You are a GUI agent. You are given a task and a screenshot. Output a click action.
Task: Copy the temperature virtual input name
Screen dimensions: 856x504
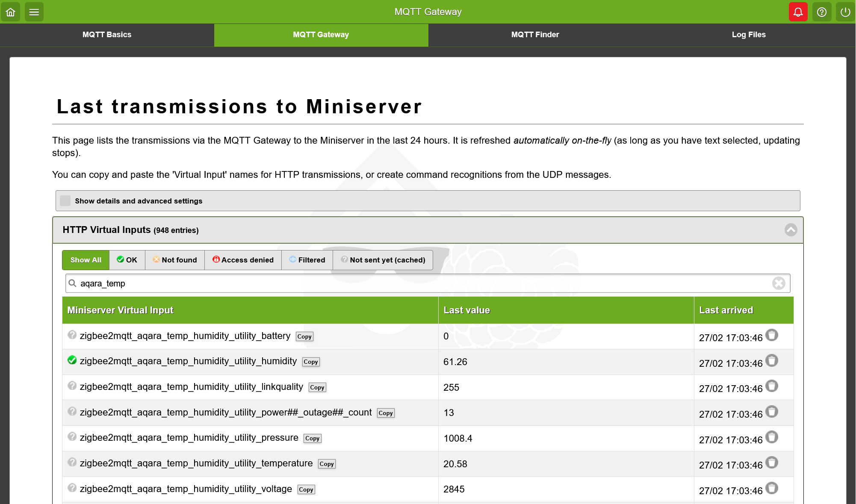click(327, 464)
